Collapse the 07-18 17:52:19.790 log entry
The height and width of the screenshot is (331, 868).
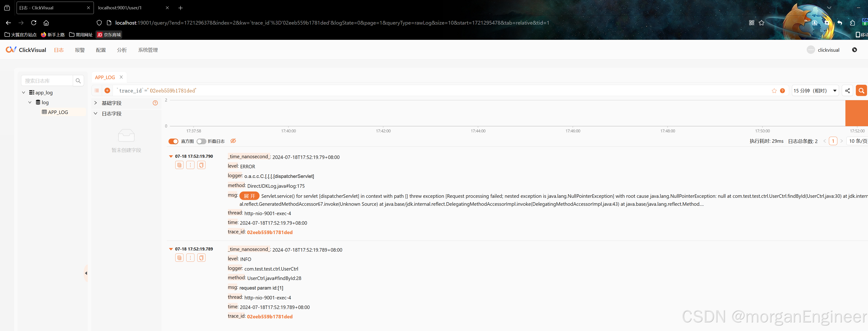click(x=171, y=156)
